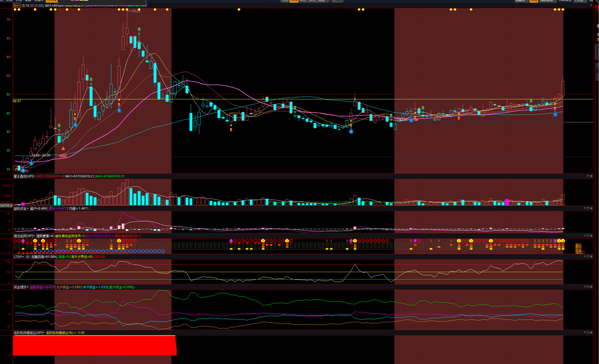
Task: Select the 72.27 high price label
Action: (136, 11)
